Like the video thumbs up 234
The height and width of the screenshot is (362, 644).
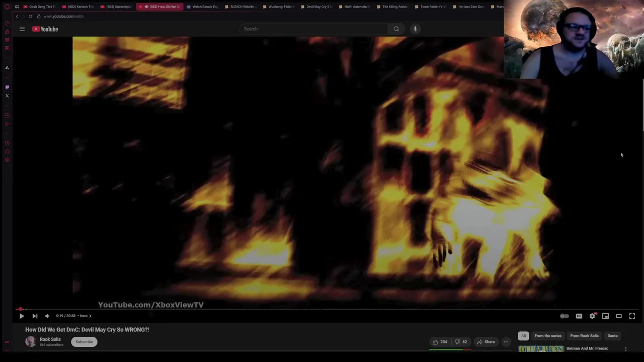click(x=440, y=342)
